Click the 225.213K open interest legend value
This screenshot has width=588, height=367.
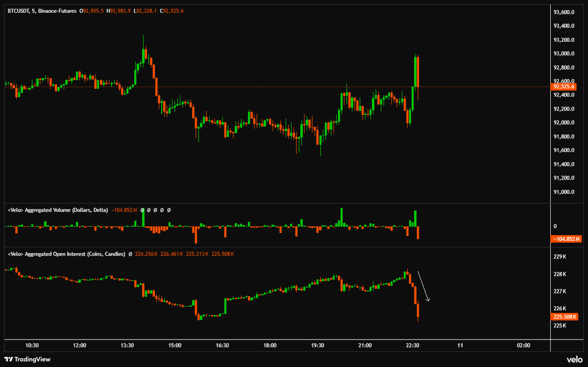[x=197, y=254]
